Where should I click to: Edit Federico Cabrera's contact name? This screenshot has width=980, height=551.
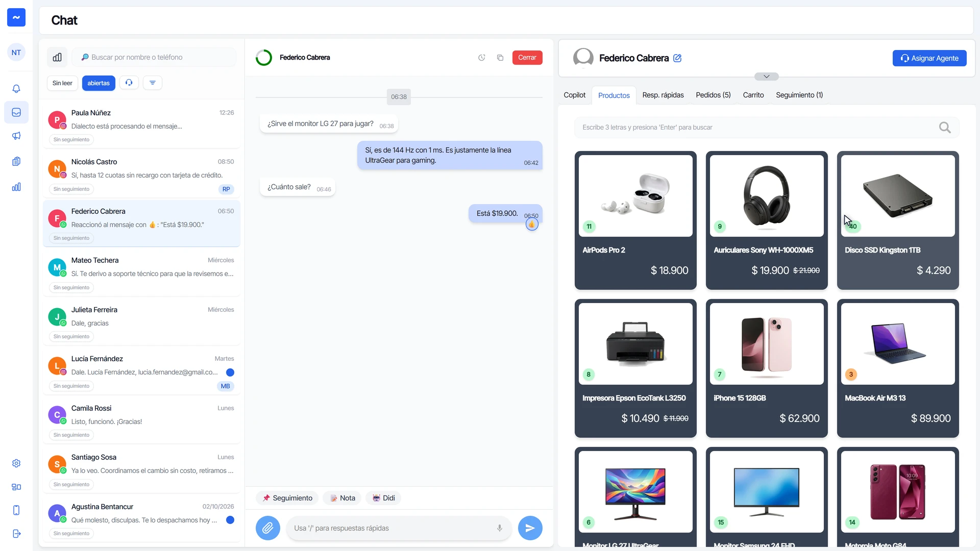[x=677, y=58]
